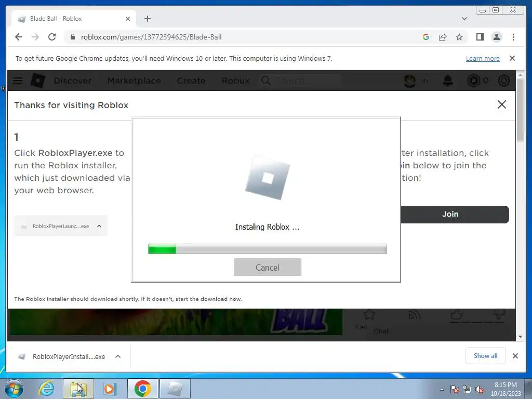Click the site lock icon in address bar

point(72,37)
